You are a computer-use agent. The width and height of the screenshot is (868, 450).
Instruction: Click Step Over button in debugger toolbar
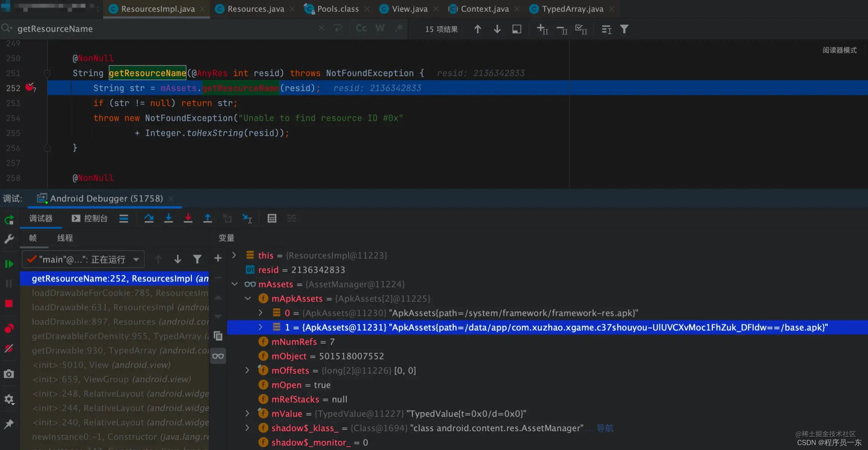tap(149, 218)
